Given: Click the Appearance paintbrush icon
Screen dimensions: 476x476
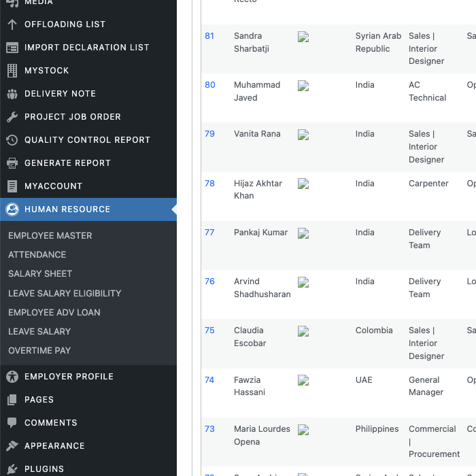Looking at the screenshot, I should [x=12, y=446].
